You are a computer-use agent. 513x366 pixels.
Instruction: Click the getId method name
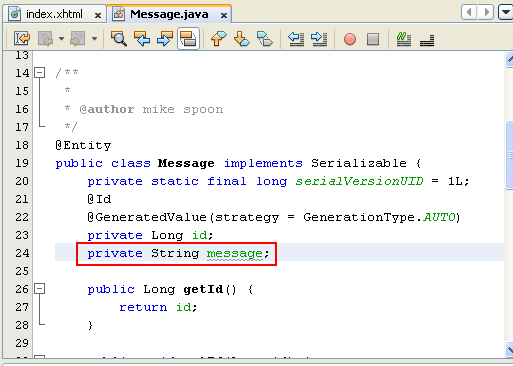pyautogui.click(x=203, y=289)
